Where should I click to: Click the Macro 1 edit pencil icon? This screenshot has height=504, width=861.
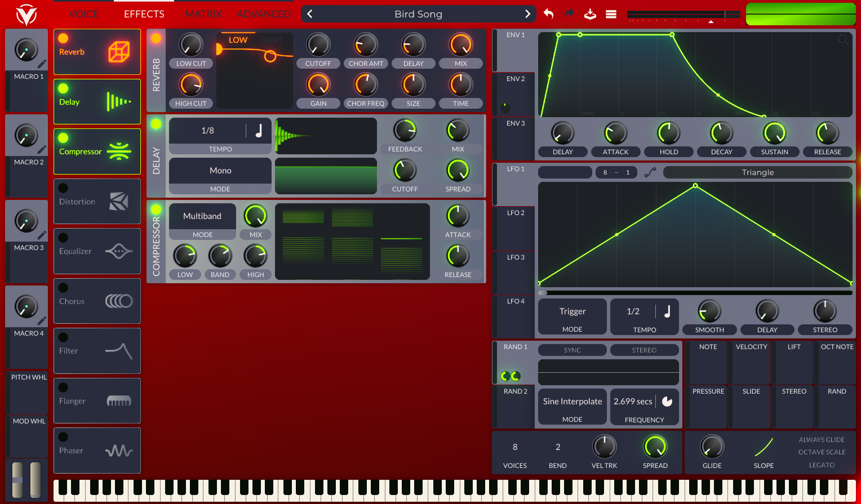click(42, 64)
